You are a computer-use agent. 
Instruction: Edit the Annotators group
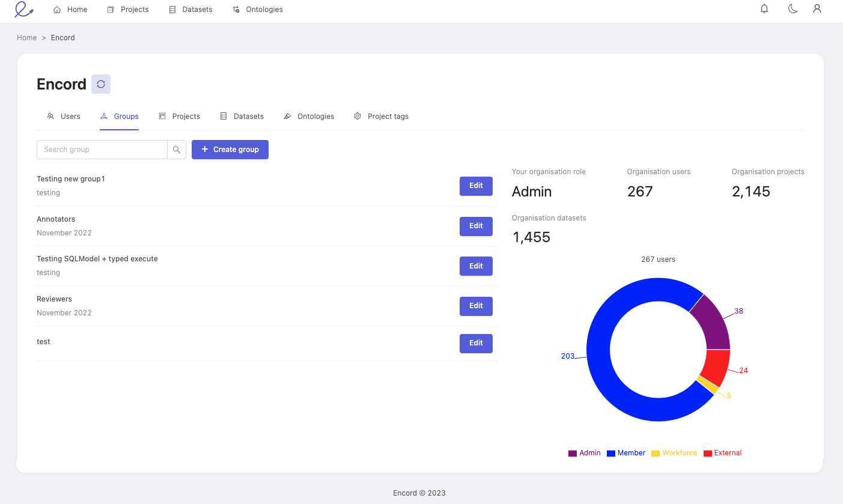476,226
